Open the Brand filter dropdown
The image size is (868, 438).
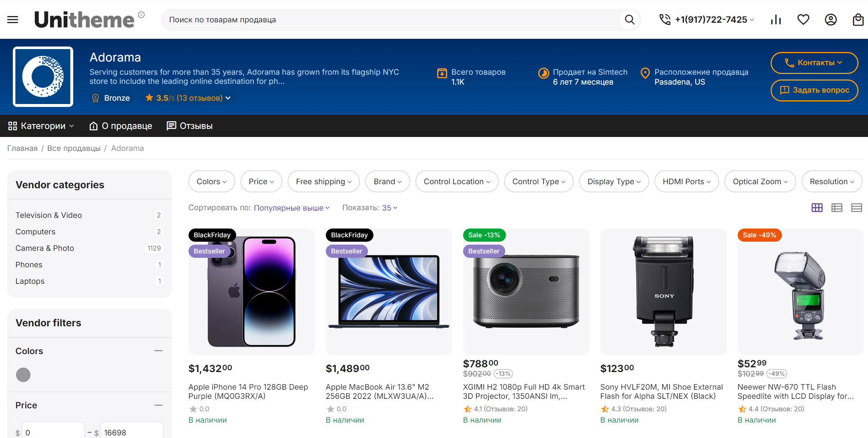(x=387, y=182)
